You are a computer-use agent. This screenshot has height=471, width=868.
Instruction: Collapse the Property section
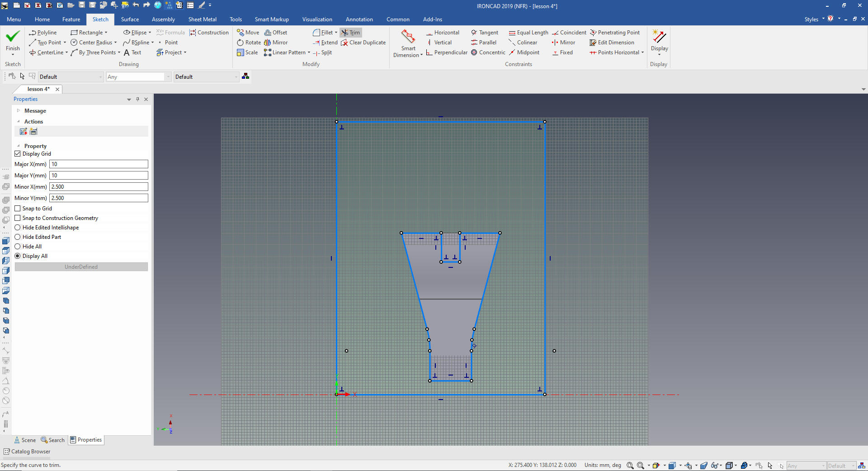(19, 146)
